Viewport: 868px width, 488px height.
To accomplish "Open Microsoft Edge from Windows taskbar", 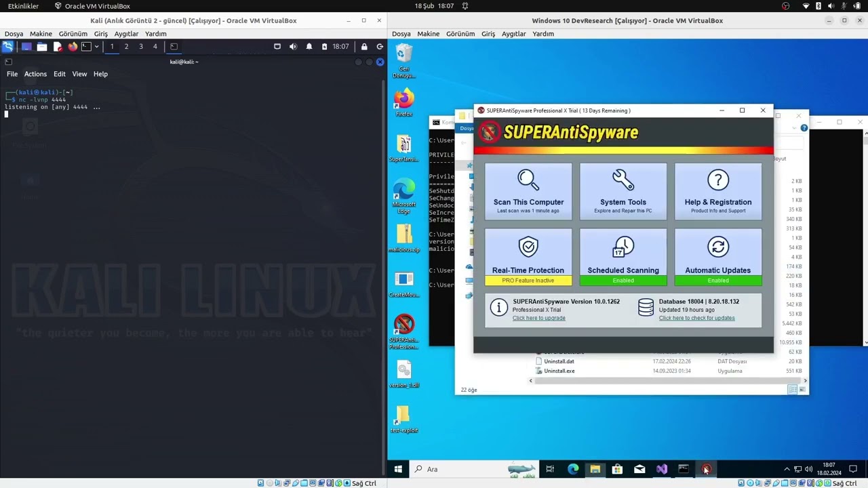I will click(x=573, y=469).
